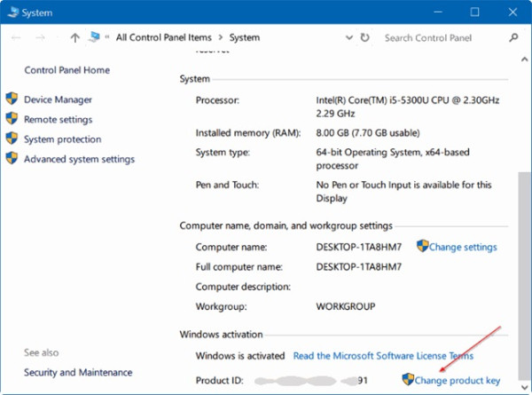Expand the chevron after All Control Panel Items
Viewport: 532px width, 395px height.
pyautogui.click(x=221, y=37)
